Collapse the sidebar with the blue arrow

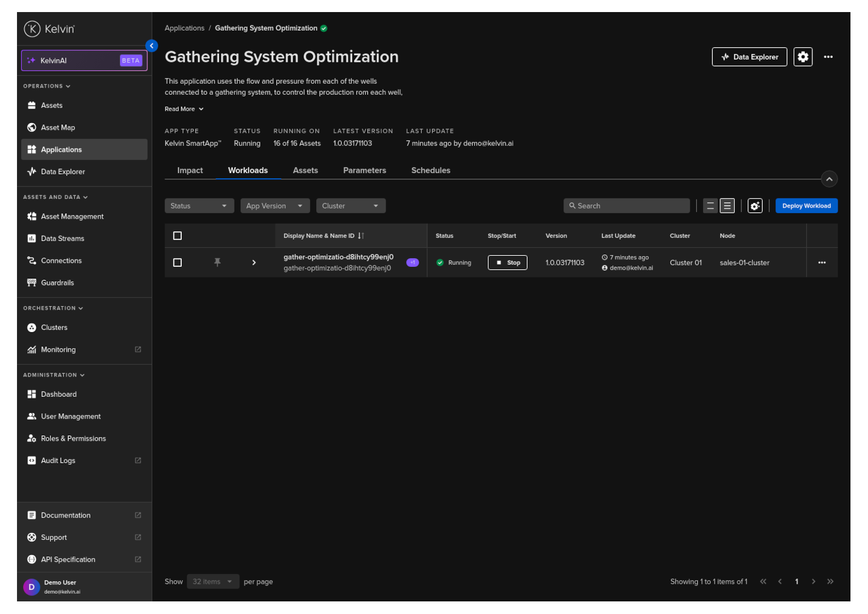tap(152, 46)
